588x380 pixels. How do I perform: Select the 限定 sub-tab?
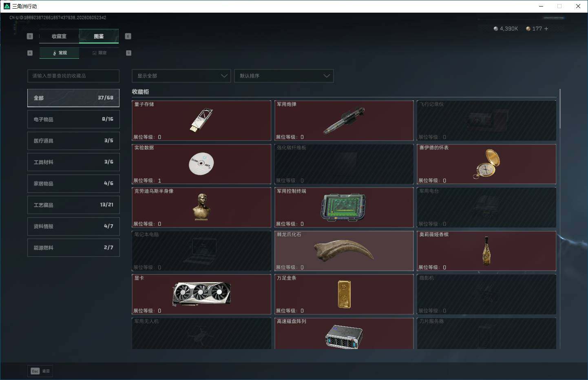[x=99, y=53]
